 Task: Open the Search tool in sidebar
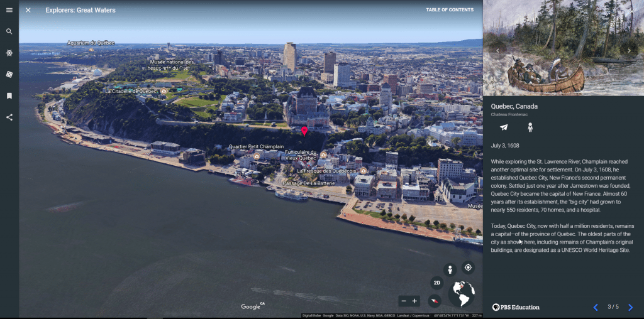[x=9, y=31]
